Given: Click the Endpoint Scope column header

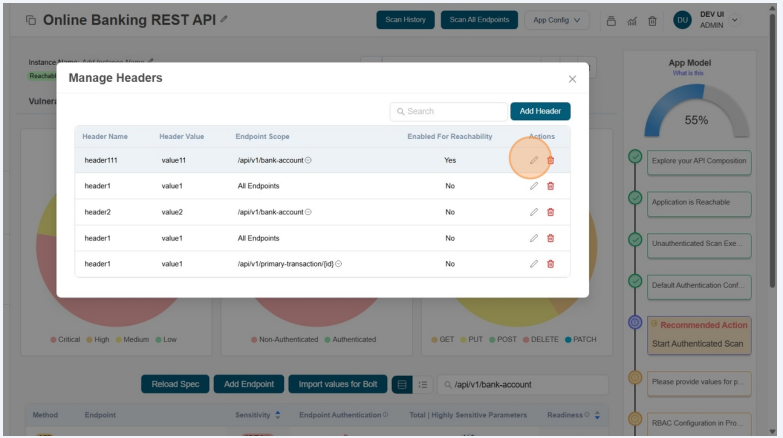Looking at the screenshot, I should pyautogui.click(x=262, y=136).
